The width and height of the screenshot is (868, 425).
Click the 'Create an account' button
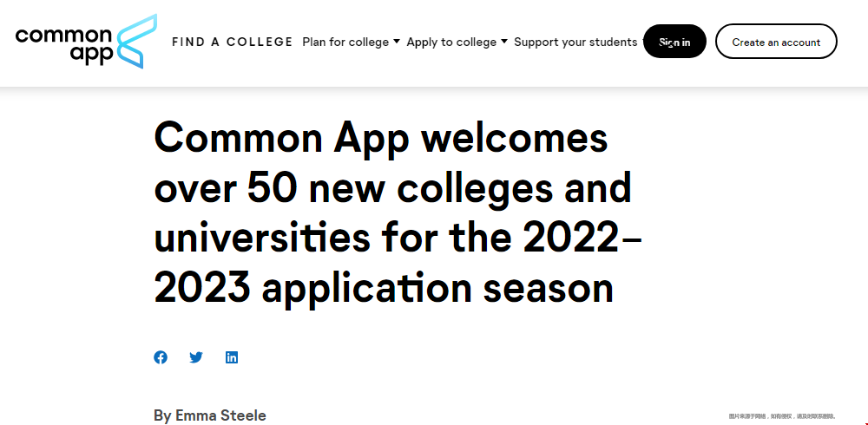click(776, 42)
